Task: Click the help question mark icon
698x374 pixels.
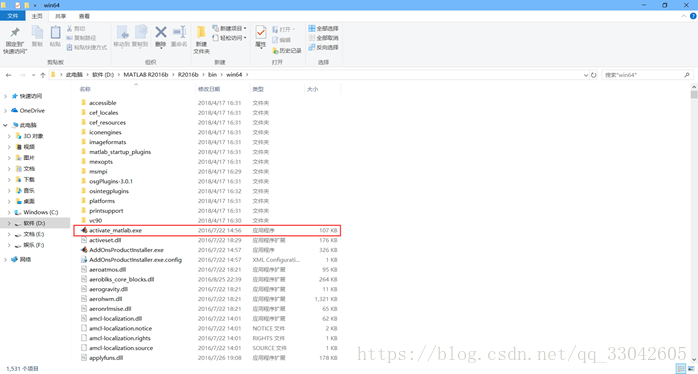Action: [x=693, y=16]
